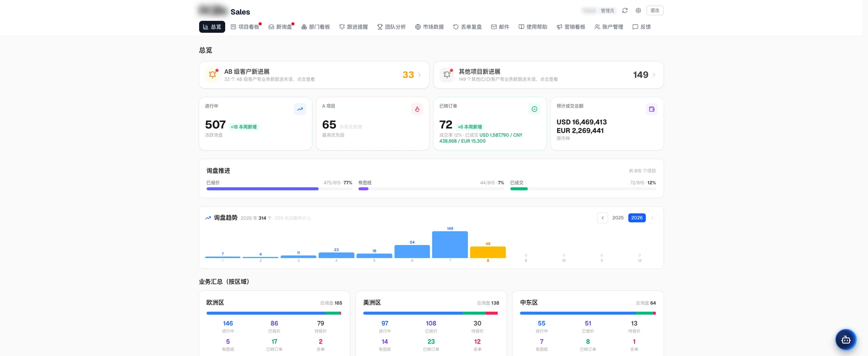Click the 欧洲区 region card title
Image resolution: width=868 pixels, height=356 pixels.
point(215,303)
